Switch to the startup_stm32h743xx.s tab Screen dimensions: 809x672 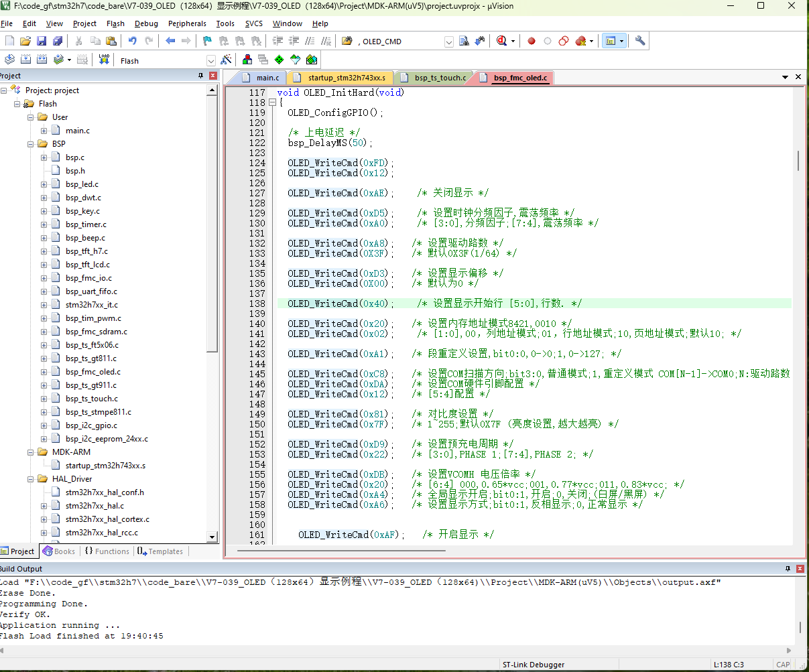click(x=340, y=78)
